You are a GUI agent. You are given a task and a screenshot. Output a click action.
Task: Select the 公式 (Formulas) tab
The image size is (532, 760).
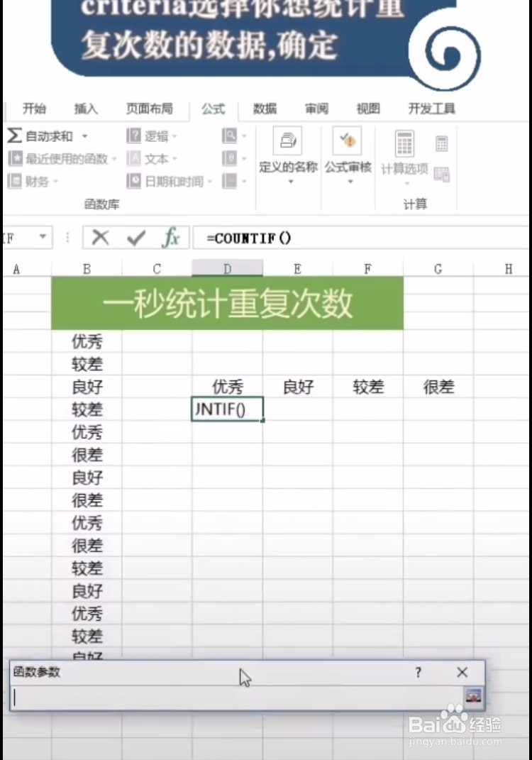(x=214, y=109)
